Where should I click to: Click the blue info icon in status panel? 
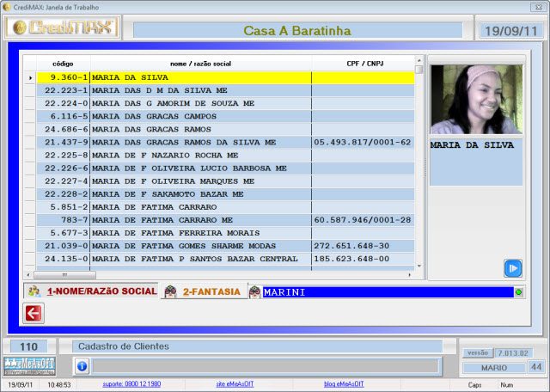pyautogui.click(x=82, y=366)
